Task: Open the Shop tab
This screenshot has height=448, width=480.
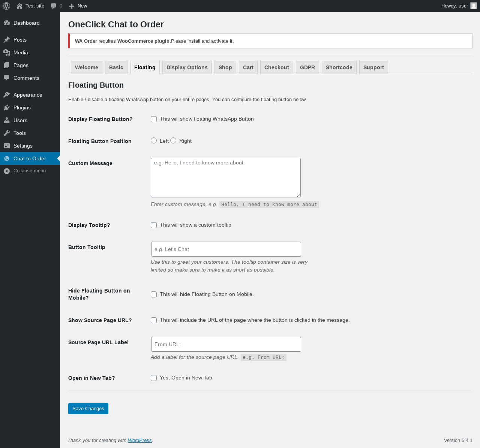Action: (x=225, y=67)
